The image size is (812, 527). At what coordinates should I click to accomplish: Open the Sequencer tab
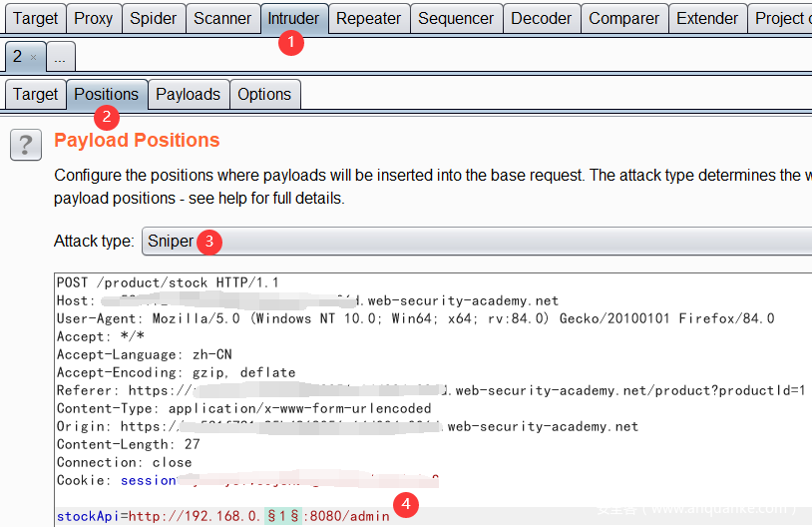456,18
